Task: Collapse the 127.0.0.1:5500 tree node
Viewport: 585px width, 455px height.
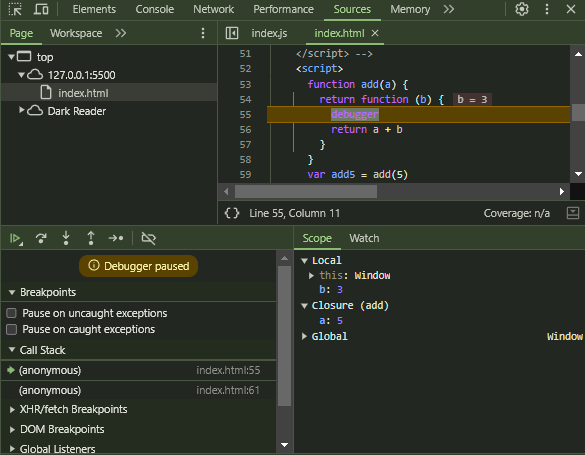Action: click(x=22, y=75)
